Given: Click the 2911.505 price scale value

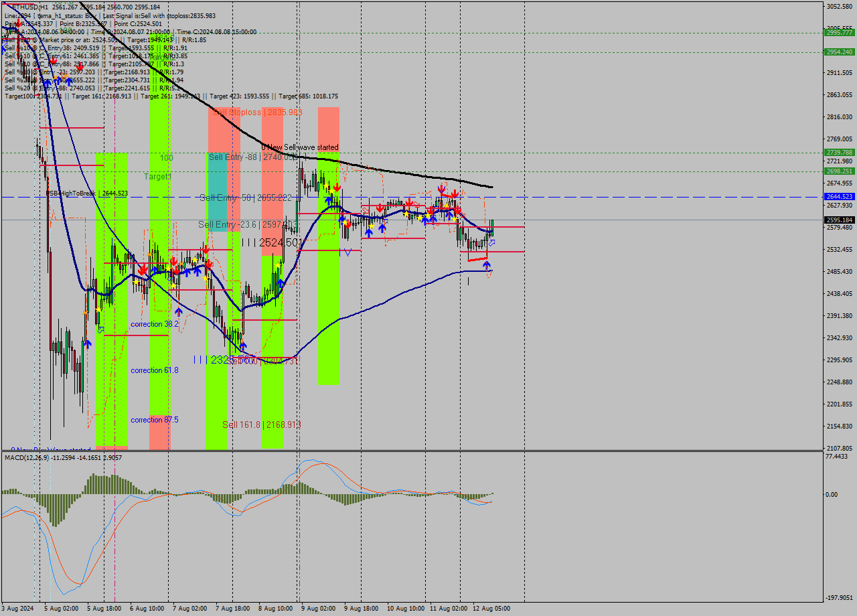Looking at the screenshot, I should click(x=840, y=73).
